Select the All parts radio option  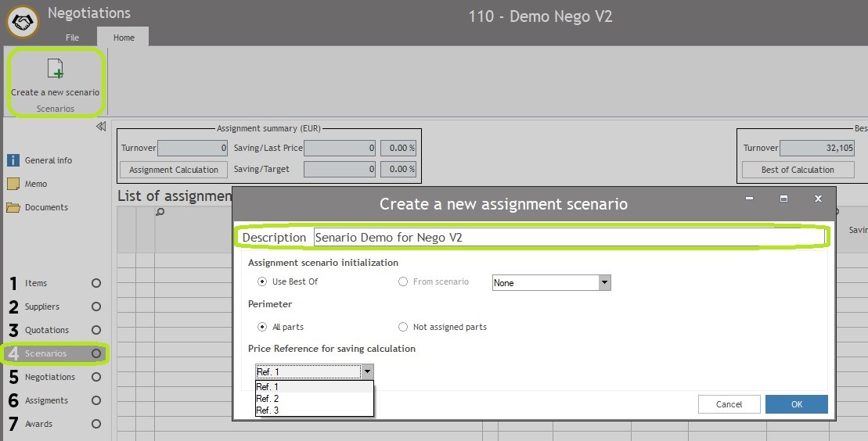coord(262,327)
